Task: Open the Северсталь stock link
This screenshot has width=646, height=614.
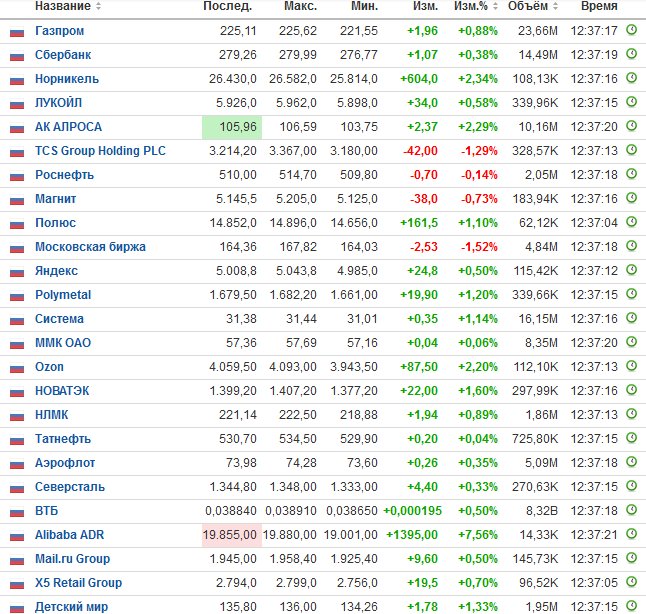Action: point(70,487)
